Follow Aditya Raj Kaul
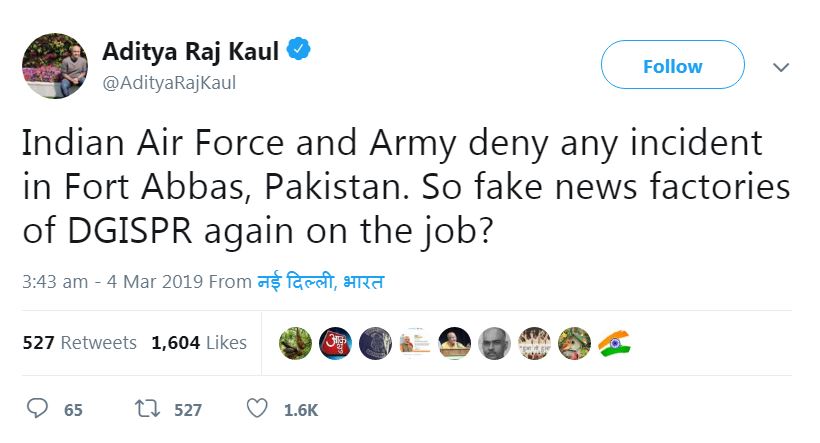 672,67
